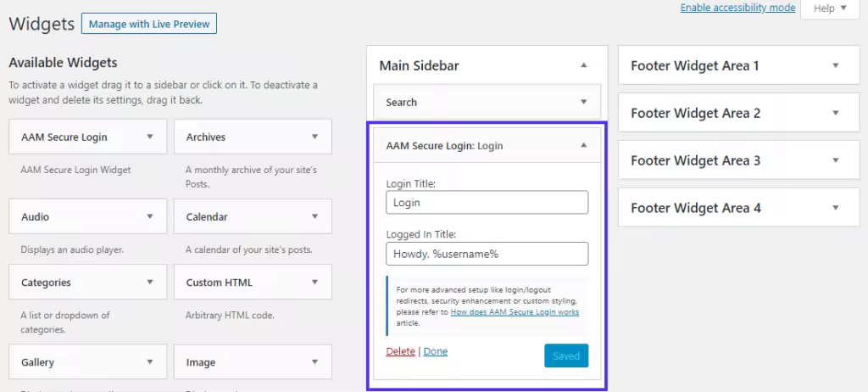
Task: Click the Saved button
Action: (566, 356)
